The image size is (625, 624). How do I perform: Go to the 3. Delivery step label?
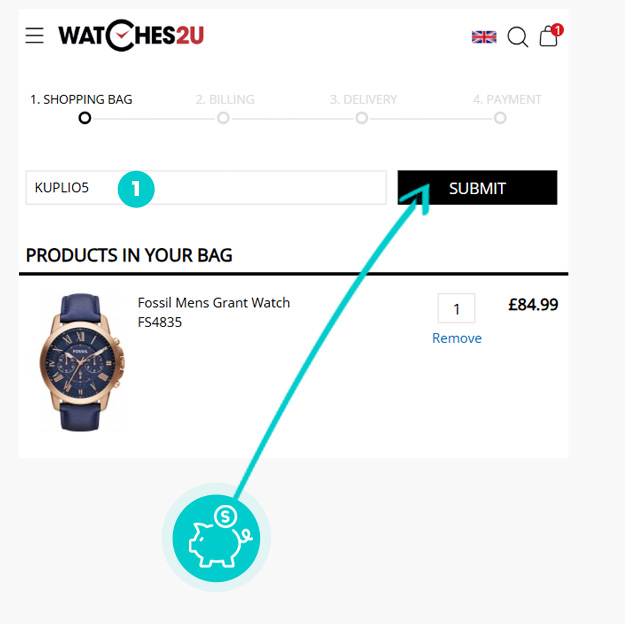[363, 99]
